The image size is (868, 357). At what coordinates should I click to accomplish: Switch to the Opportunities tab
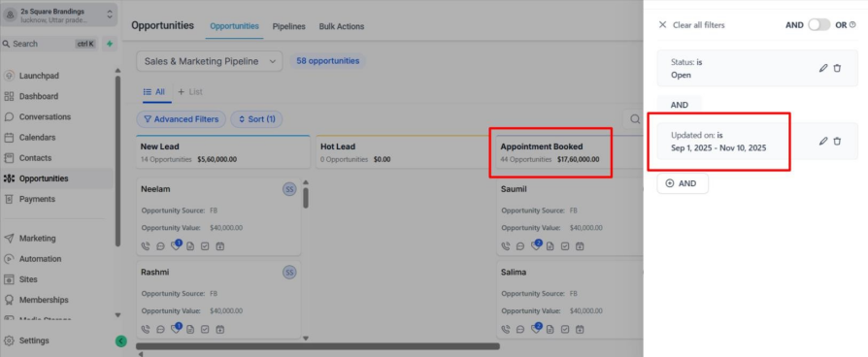pos(234,26)
